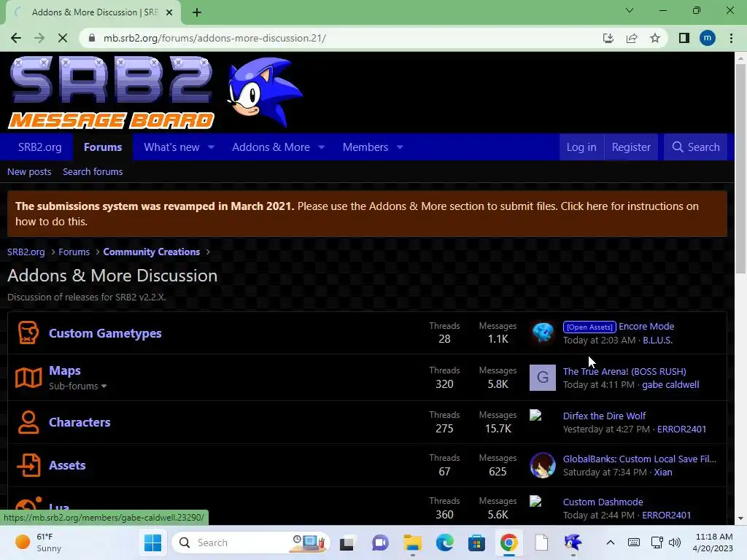This screenshot has width=747, height=560.
Task: View gabe caldwell's profile link
Action: [x=670, y=385]
